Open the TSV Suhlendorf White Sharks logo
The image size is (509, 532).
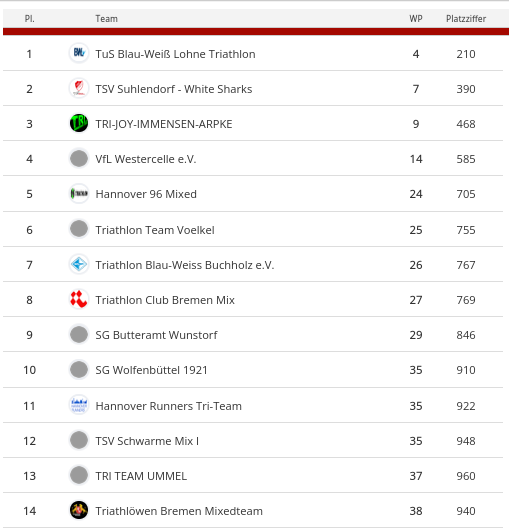pos(79,88)
